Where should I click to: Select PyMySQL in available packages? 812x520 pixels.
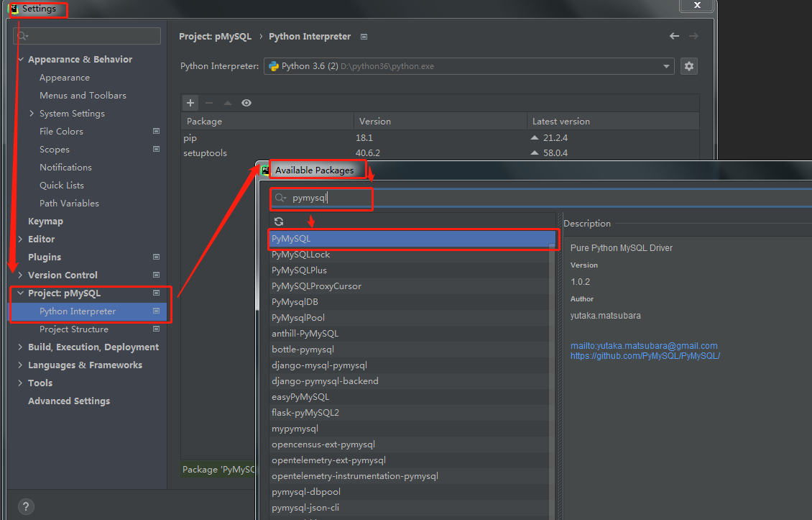pyautogui.click(x=412, y=239)
